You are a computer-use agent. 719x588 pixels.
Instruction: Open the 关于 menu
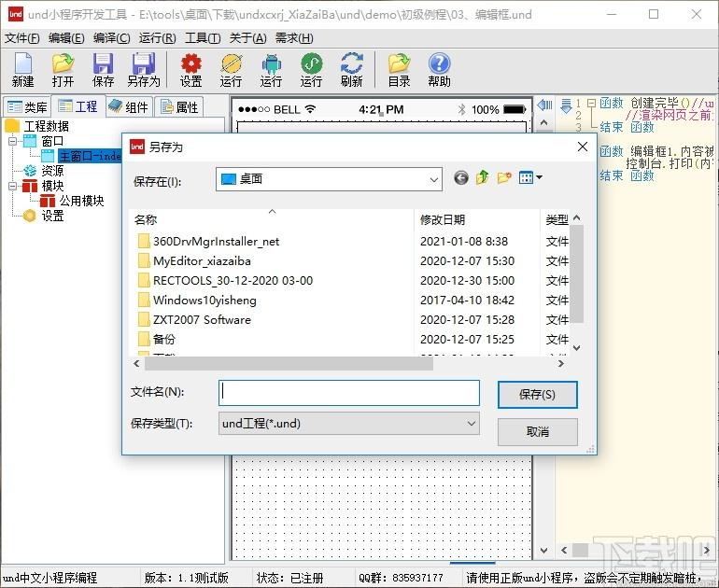tap(247, 38)
